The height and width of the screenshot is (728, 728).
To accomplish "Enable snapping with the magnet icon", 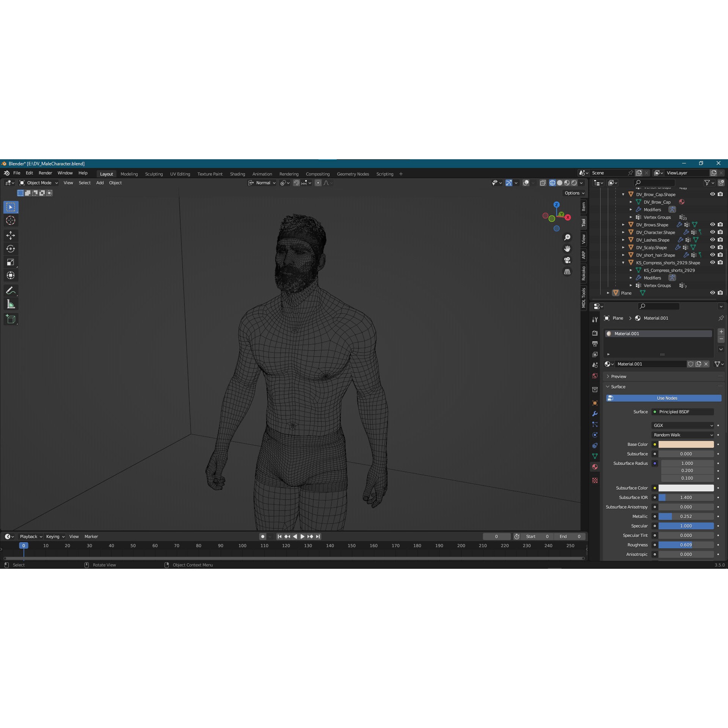I will point(296,183).
